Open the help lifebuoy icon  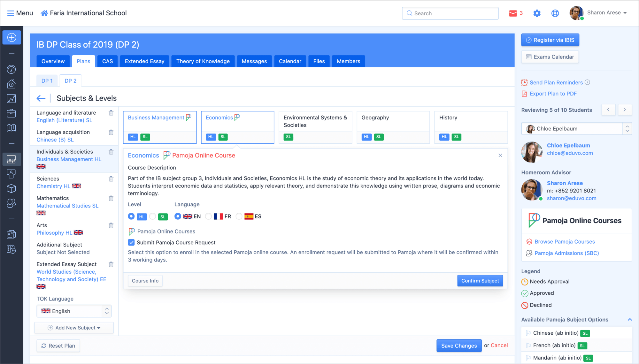[555, 13]
